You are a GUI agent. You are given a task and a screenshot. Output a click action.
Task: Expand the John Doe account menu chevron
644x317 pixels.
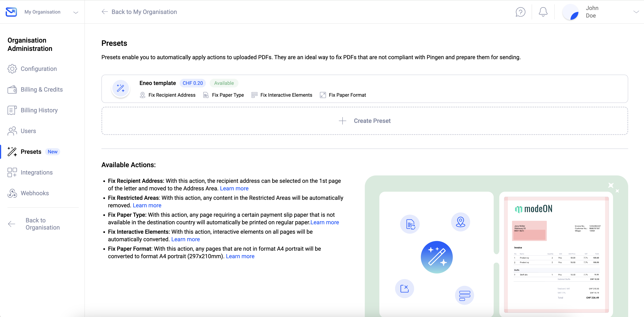point(636,12)
